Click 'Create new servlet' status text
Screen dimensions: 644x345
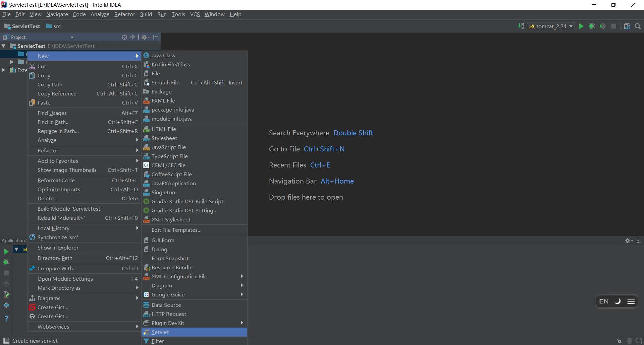35,341
